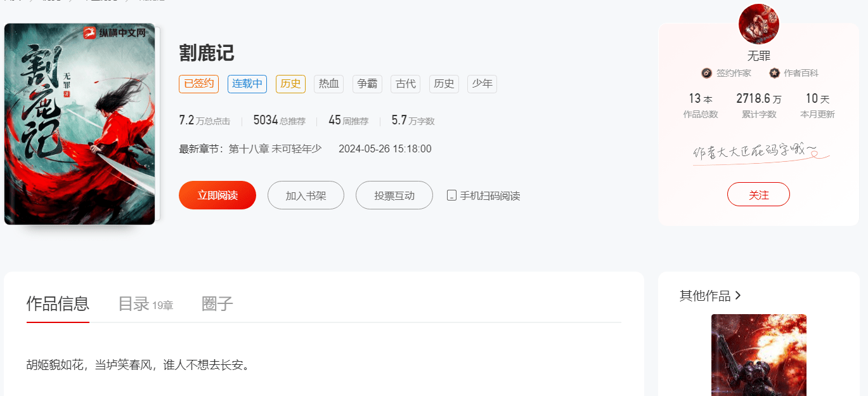Click the 7.2 万总点击 statistic
Image resolution: width=868 pixels, height=396 pixels.
[x=205, y=121]
